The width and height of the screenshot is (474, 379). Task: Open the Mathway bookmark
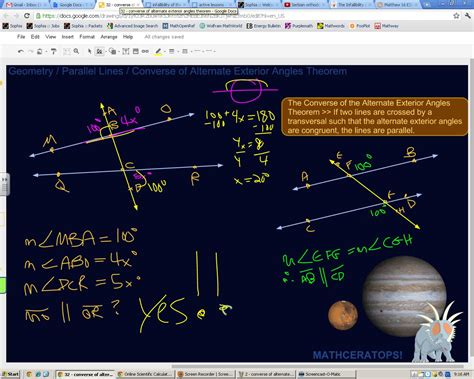tap(386, 26)
